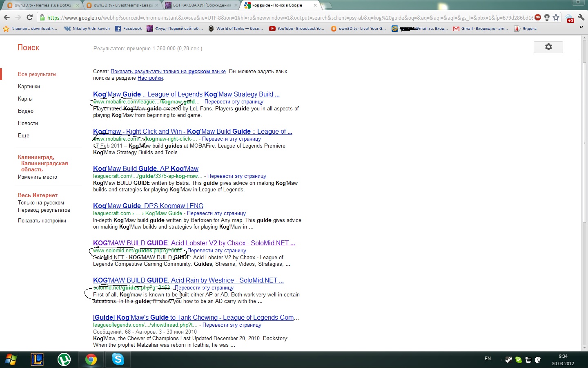Click 'Настройки' link in the tip text

(x=150, y=78)
